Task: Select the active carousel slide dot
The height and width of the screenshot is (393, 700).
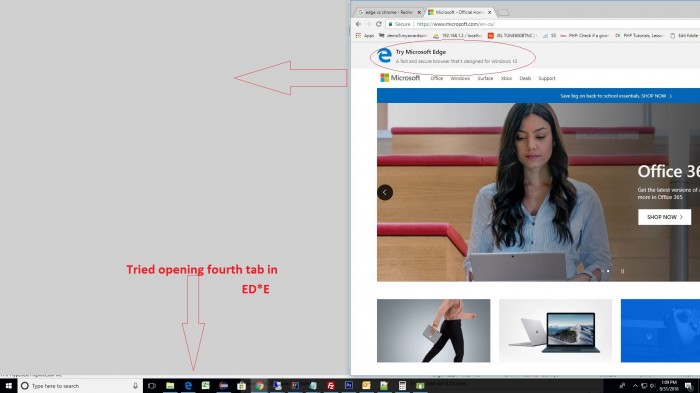Action: click(x=608, y=271)
